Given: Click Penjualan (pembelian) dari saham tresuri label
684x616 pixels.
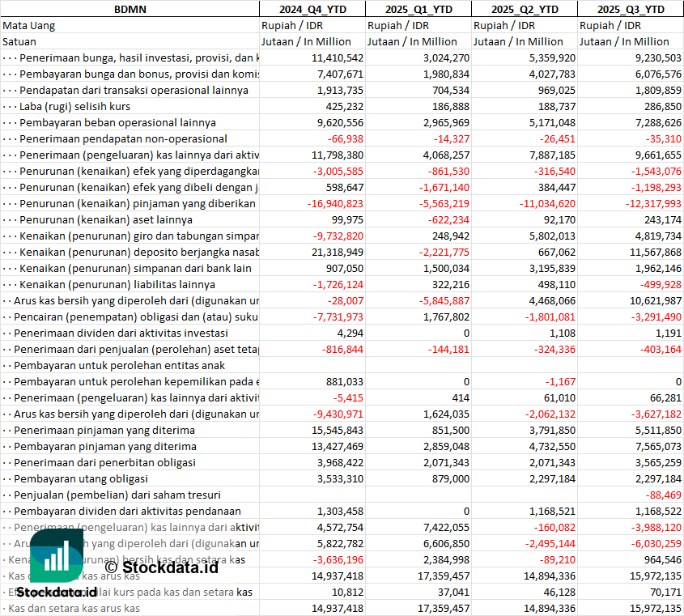Looking at the screenshot, I should tap(117, 495).
